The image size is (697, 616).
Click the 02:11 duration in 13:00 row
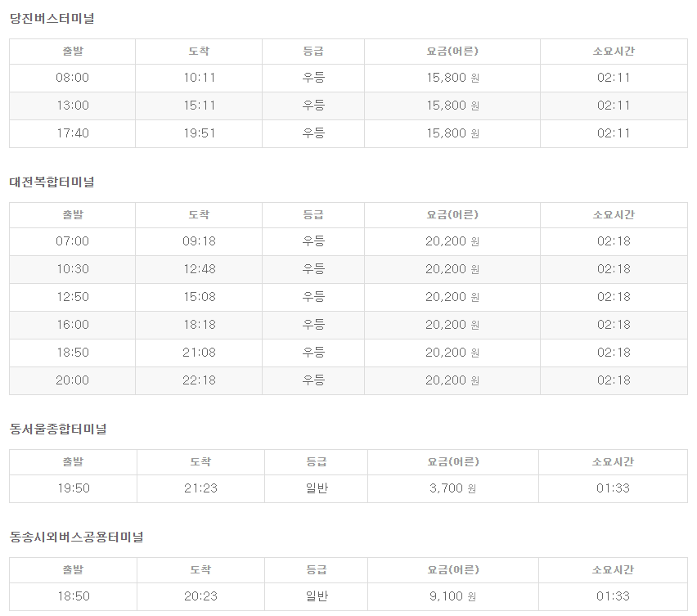(614, 106)
